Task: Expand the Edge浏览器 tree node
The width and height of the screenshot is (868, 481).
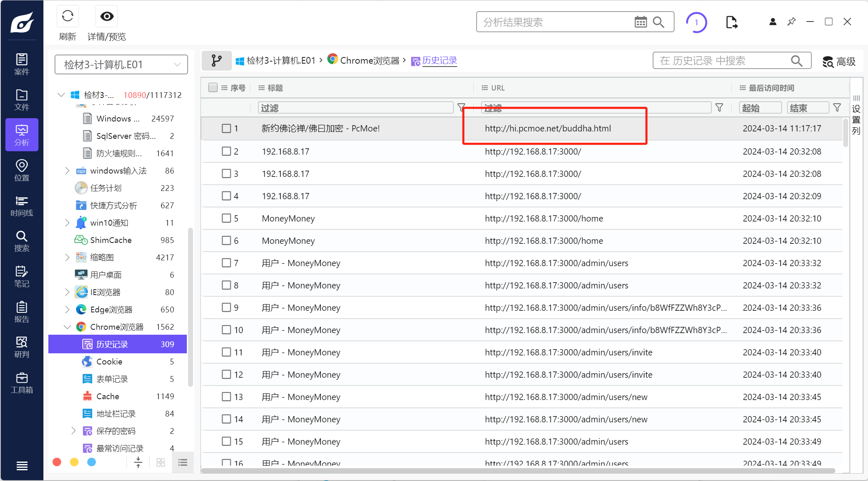Action: (67, 310)
